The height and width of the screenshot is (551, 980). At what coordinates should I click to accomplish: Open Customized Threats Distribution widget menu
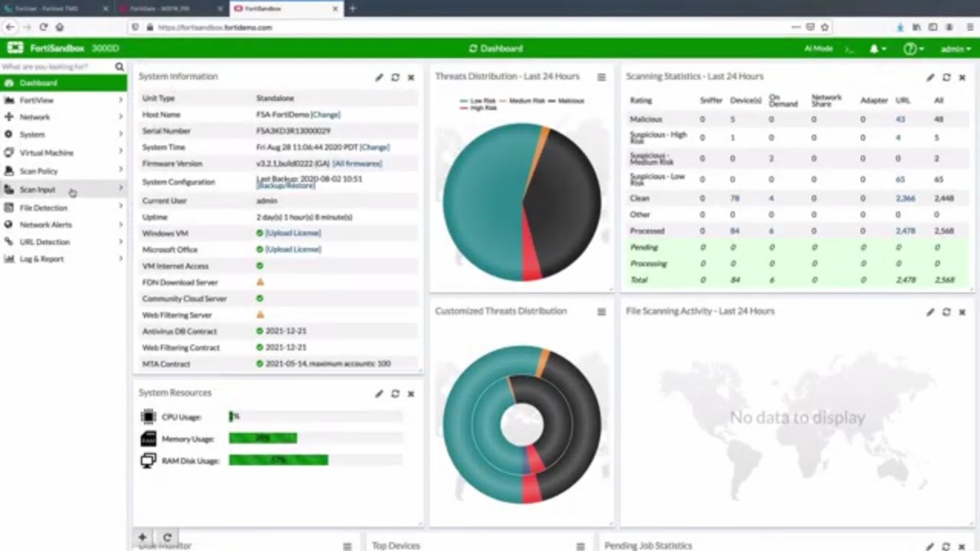pyautogui.click(x=602, y=311)
